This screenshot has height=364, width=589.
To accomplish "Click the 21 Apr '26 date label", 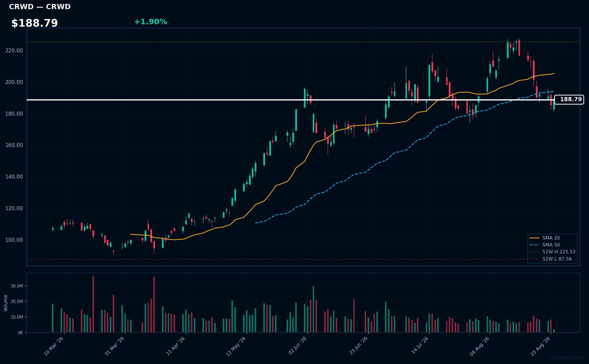I will click(x=175, y=346).
